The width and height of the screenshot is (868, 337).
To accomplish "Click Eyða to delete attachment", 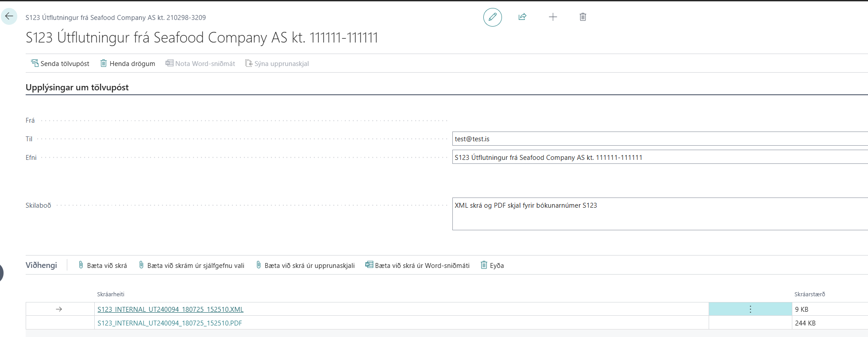I will [x=493, y=266].
